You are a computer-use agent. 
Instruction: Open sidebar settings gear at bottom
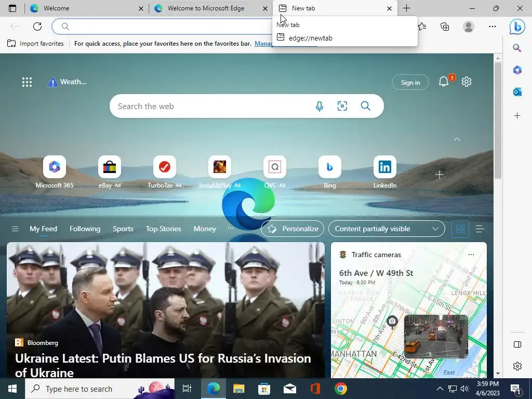tap(517, 366)
